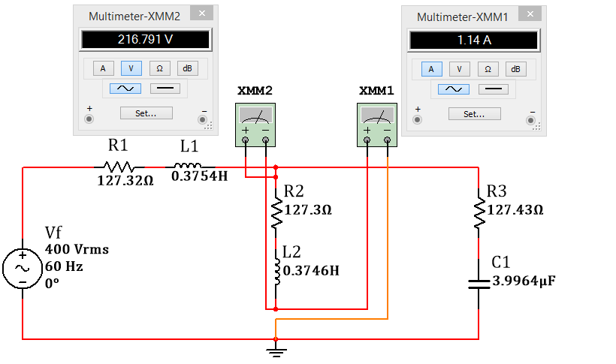Select capacitor C1 symbol

point(479,284)
